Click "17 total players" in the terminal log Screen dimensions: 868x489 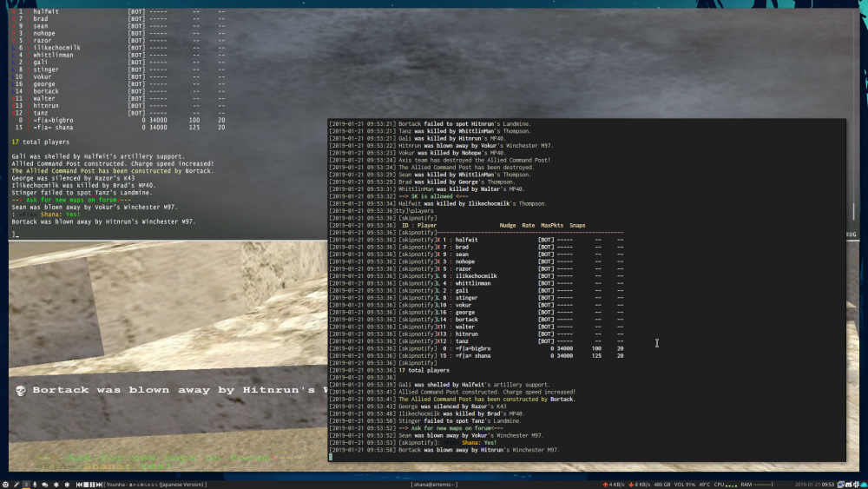[x=424, y=371]
